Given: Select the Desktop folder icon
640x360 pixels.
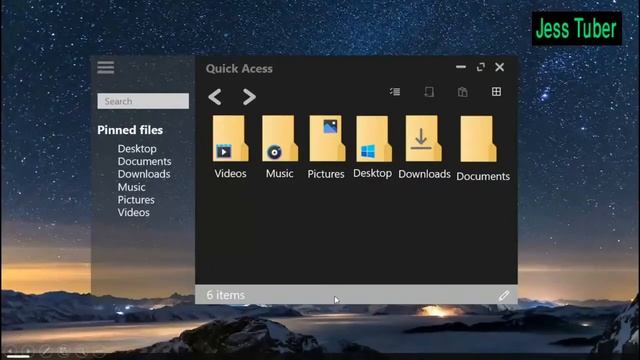Looking at the screenshot, I should 374,139.
